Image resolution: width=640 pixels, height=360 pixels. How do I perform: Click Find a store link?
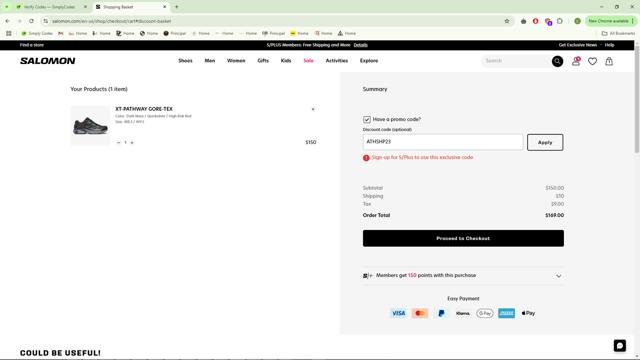click(32, 45)
